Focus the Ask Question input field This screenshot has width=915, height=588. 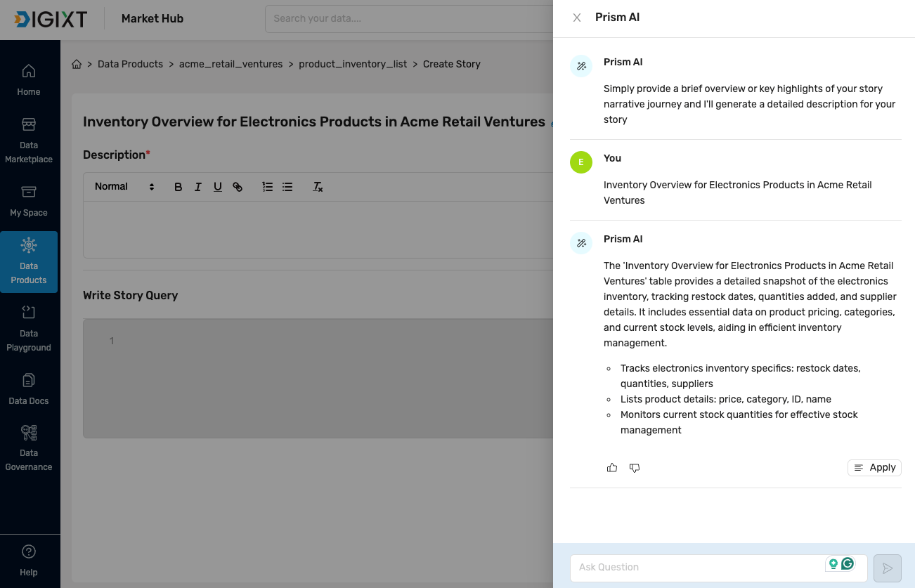pos(718,568)
